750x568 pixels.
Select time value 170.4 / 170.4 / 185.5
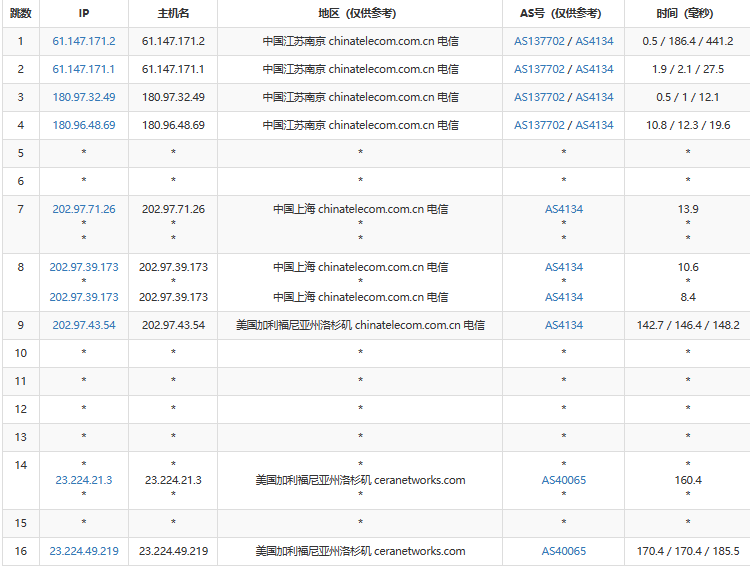coord(687,551)
